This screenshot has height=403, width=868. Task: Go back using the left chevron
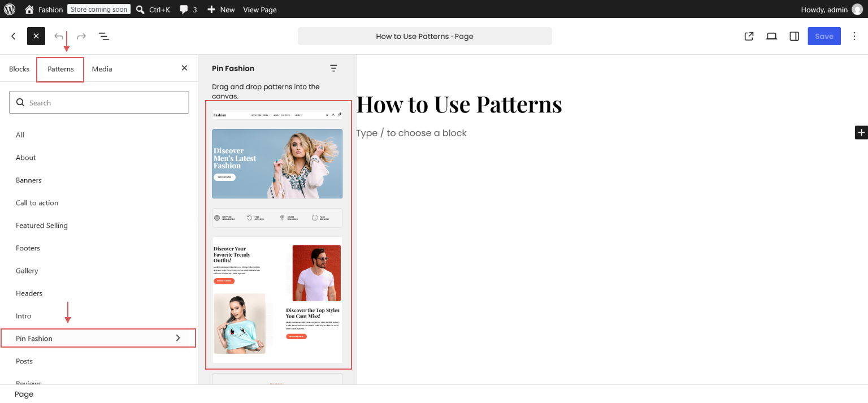pos(14,36)
